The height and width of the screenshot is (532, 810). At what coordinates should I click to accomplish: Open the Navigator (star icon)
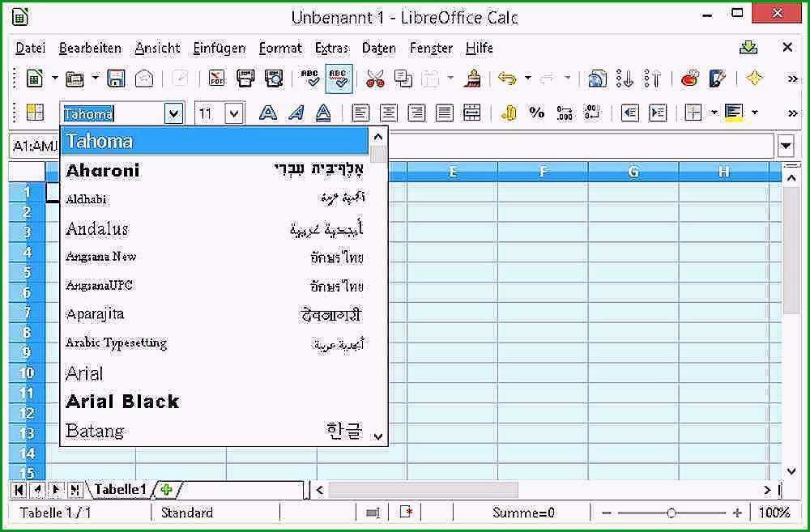click(754, 79)
